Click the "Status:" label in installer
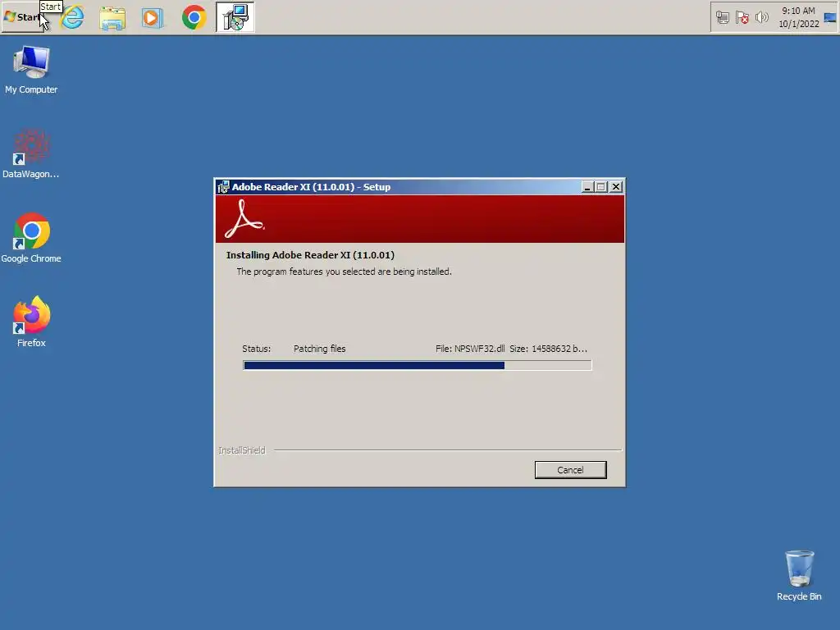This screenshot has height=630, width=840. click(x=256, y=349)
